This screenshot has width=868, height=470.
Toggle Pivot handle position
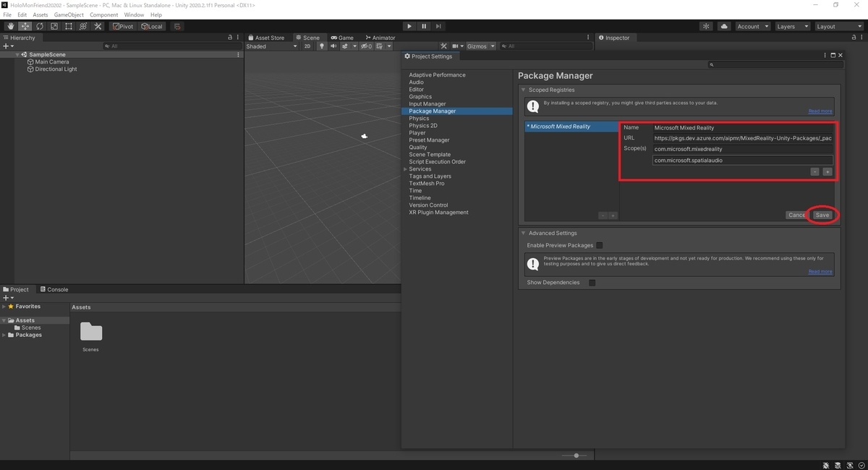[124, 26]
